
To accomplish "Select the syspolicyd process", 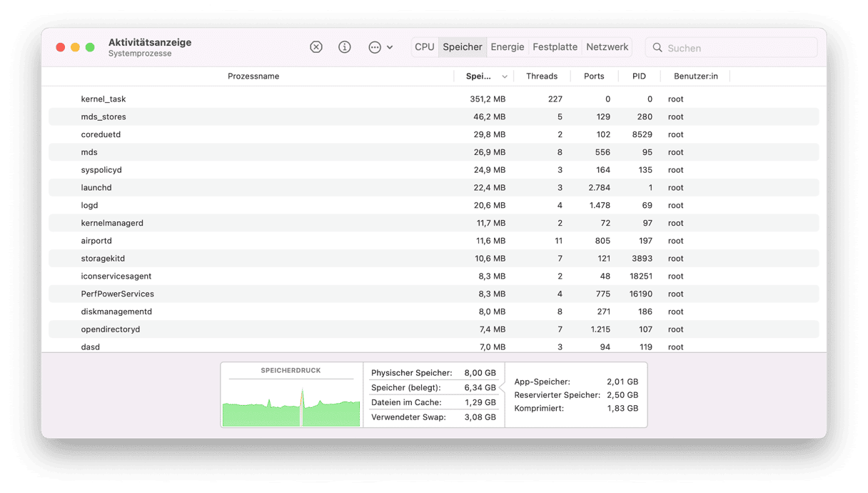I will click(x=434, y=170).
